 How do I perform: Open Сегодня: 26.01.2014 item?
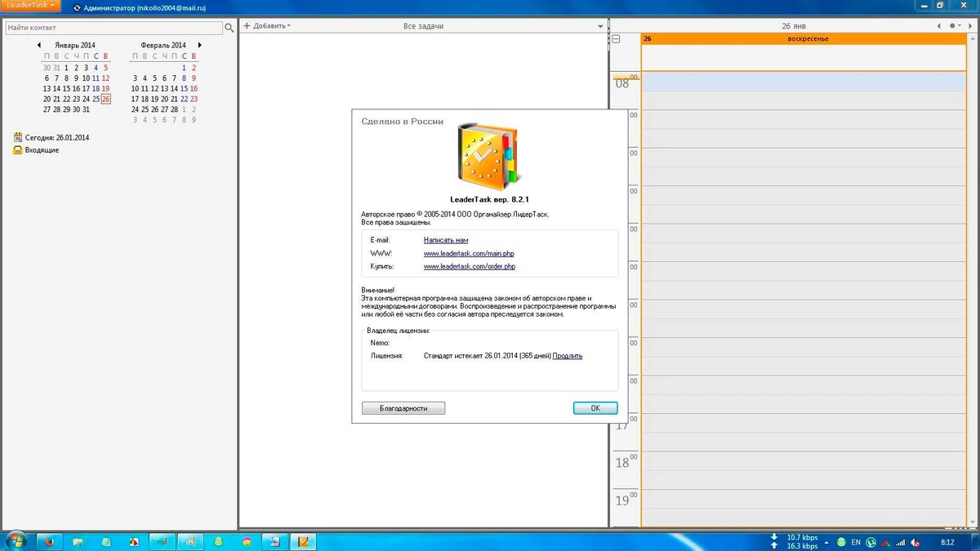[x=57, y=138]
